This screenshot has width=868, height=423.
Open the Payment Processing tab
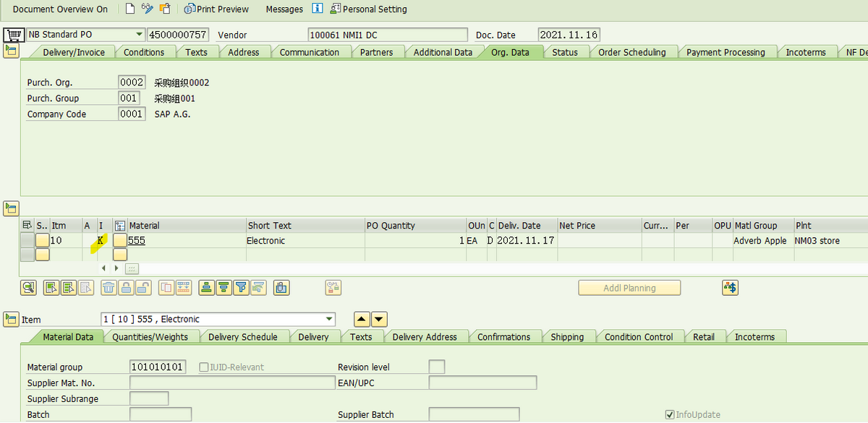(x=726, y=52)
